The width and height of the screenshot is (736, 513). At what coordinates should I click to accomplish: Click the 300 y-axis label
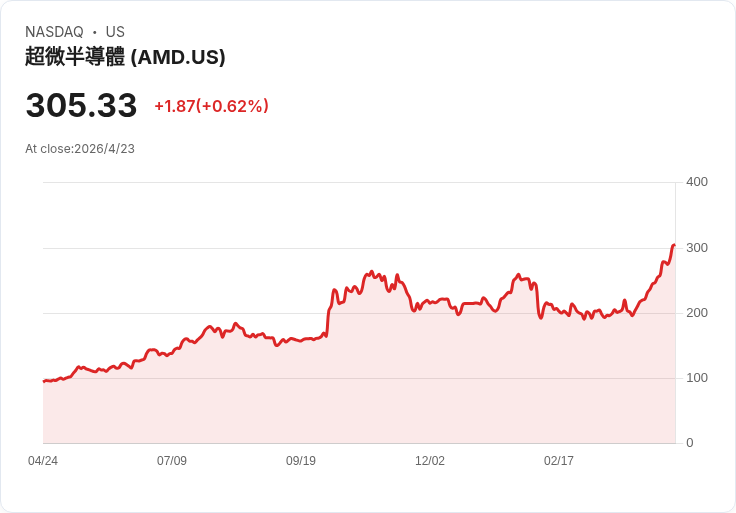696,247
